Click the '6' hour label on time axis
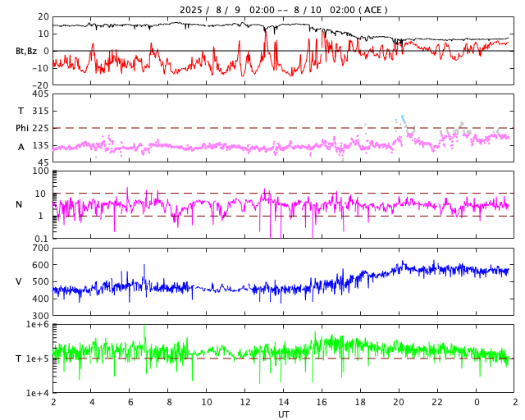This screenshot has height=420, width=525. 130,402
